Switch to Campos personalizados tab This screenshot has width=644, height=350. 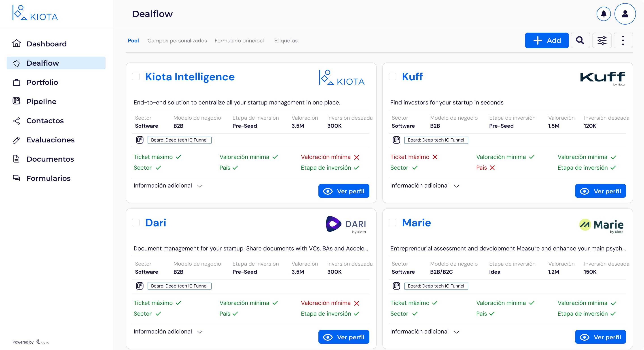point(177,40)
